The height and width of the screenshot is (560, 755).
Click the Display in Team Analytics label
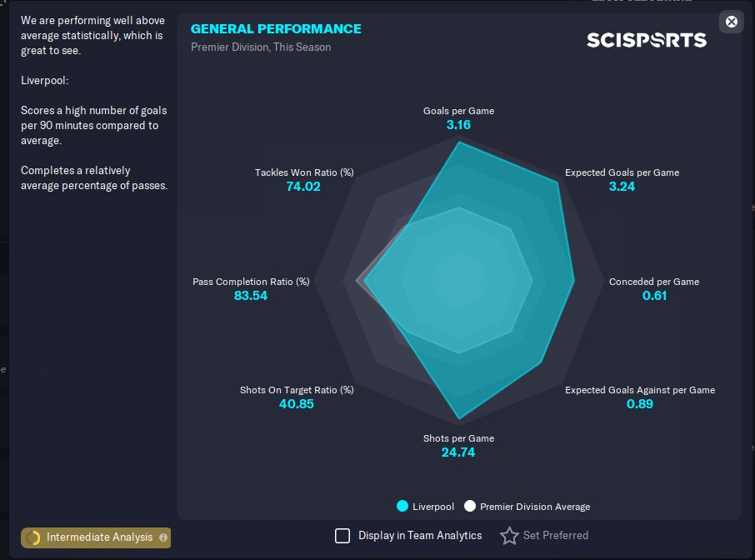click(420, 536)
